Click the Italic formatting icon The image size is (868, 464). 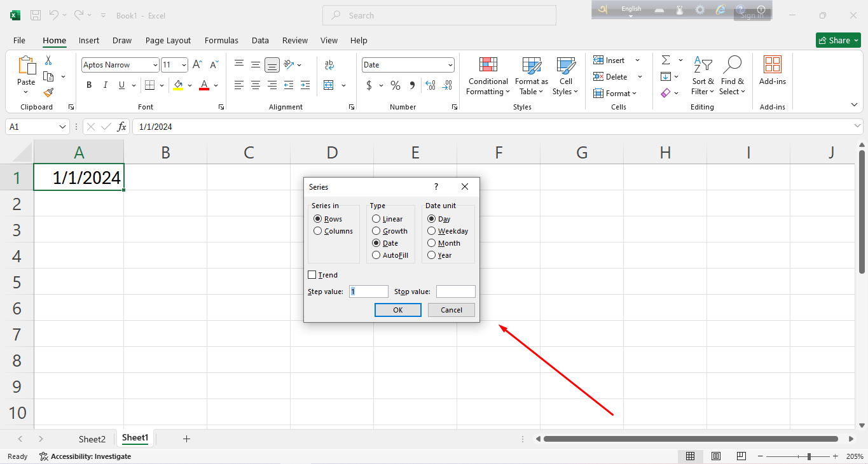105,85
